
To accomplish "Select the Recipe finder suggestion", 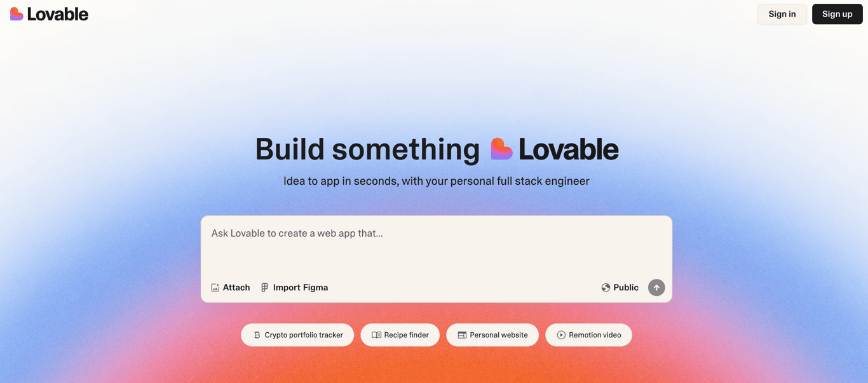I will click(400, 335).
